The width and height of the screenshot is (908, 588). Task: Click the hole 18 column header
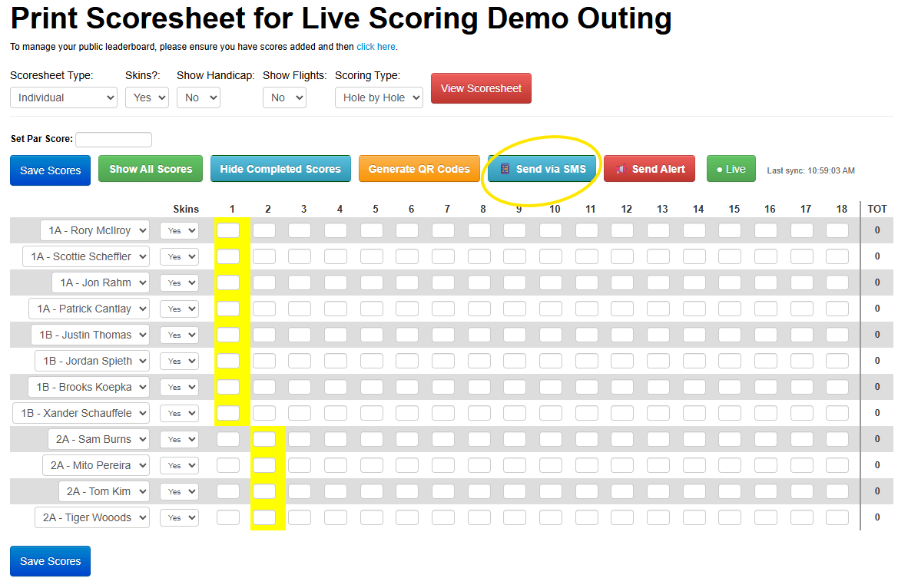[841, 209]
